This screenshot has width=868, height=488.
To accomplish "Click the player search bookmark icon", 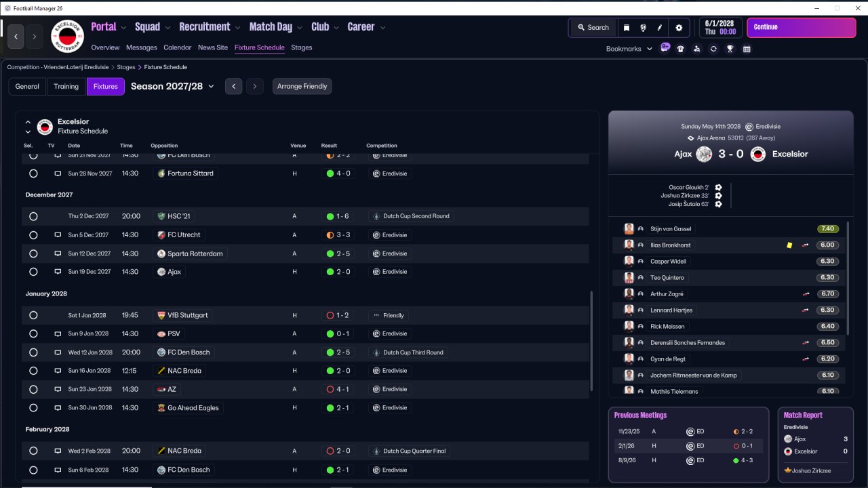I will pos(697,49).
